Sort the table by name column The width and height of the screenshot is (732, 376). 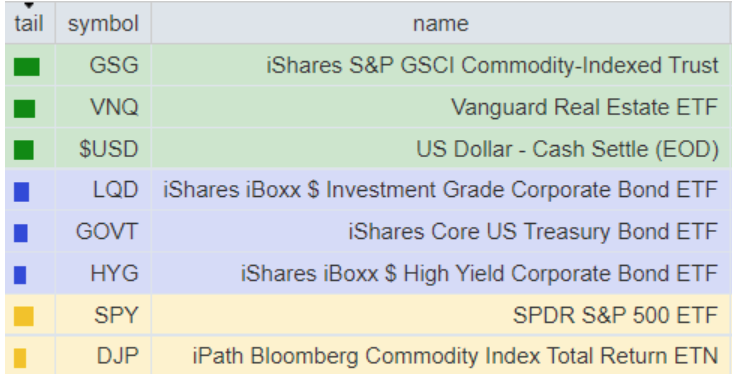point(440,23)
